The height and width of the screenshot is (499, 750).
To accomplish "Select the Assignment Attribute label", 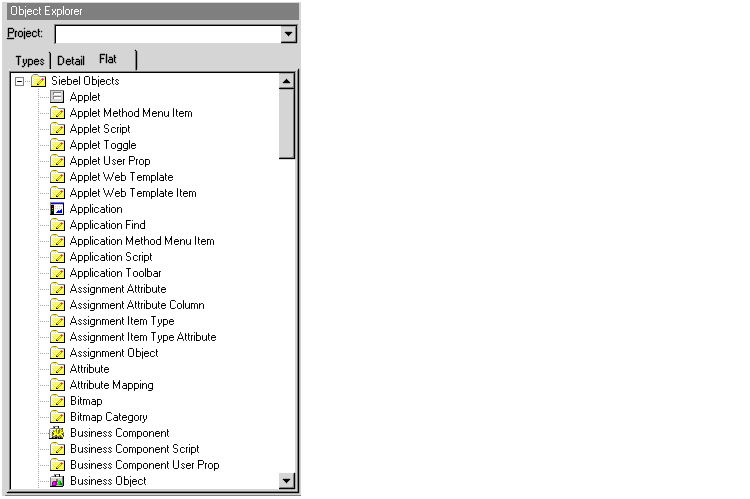I will click(118, 289).
